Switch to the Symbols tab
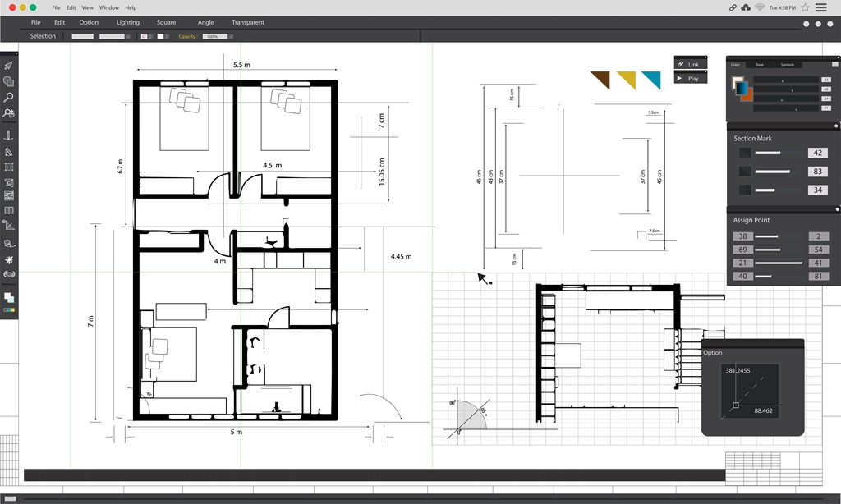841x504 pixels. [x=787, y=65]
